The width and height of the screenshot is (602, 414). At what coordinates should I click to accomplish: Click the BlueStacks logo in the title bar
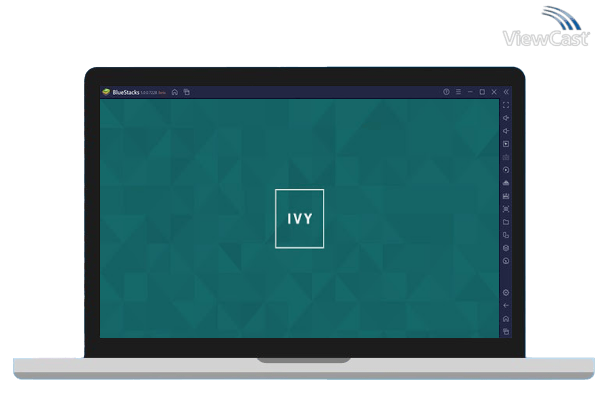coord(106,92)
